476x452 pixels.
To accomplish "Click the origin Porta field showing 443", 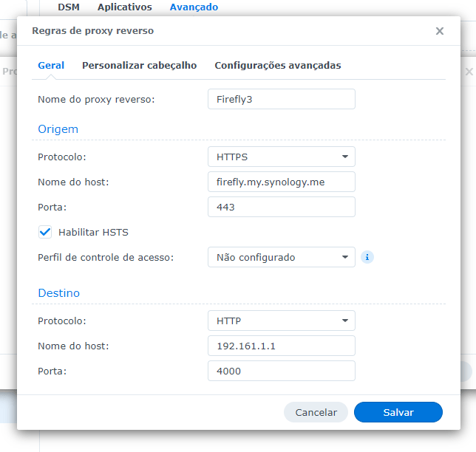I will tap(281, 207).
